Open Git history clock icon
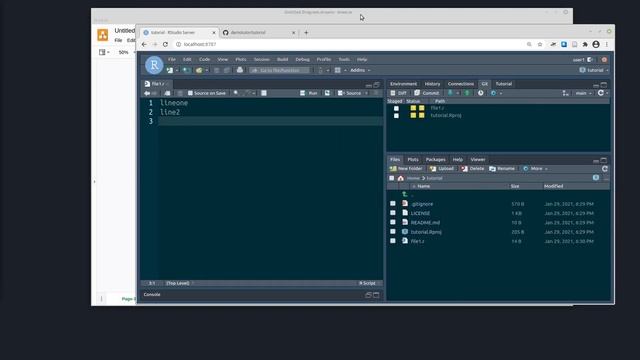The image size is (640, 360). (x=481, y=93)
